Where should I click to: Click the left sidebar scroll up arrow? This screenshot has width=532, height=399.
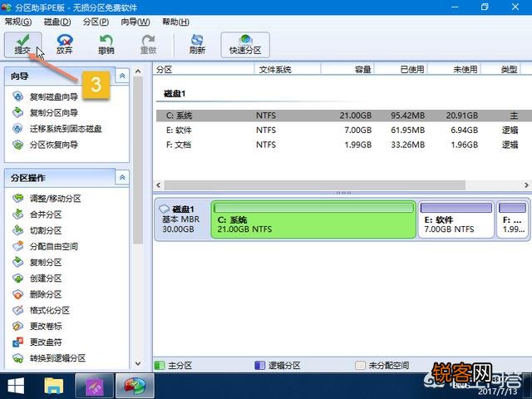pyautogui.click(x=138, y=71)
